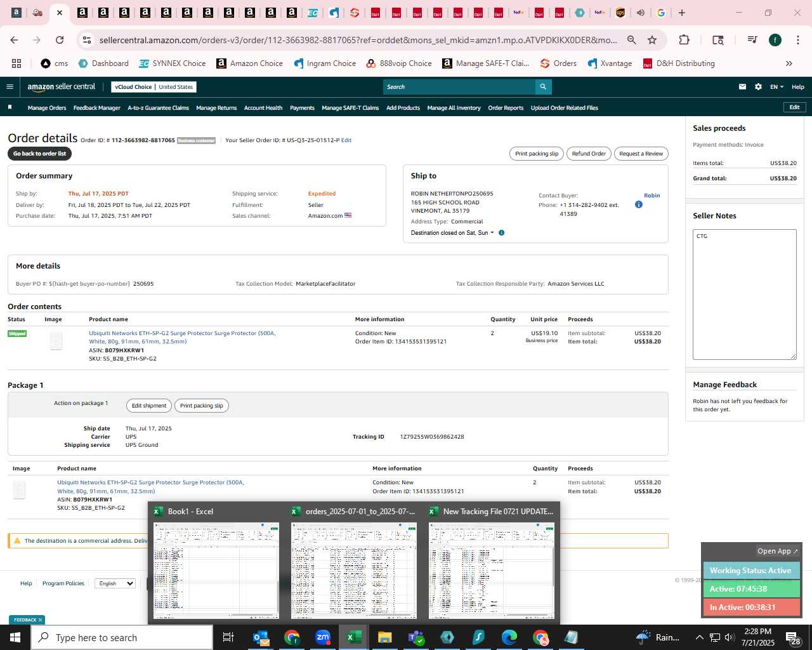This screenshot has width=812, height=650.
Task: Open Payments in the navigation bar
Action: tap(302, 108)
